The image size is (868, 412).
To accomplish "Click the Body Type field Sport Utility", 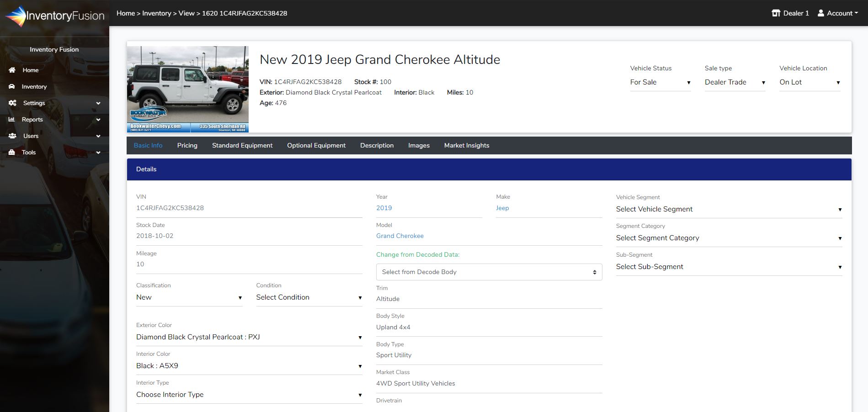I will tap(489, 355).
